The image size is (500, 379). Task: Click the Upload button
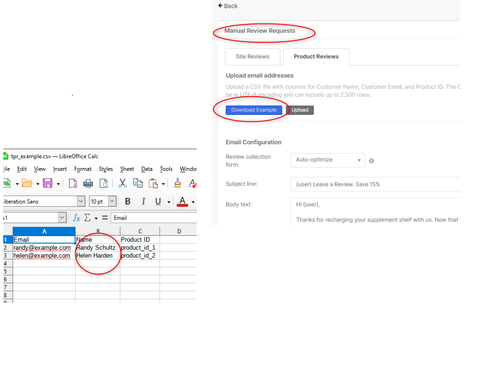300,110
